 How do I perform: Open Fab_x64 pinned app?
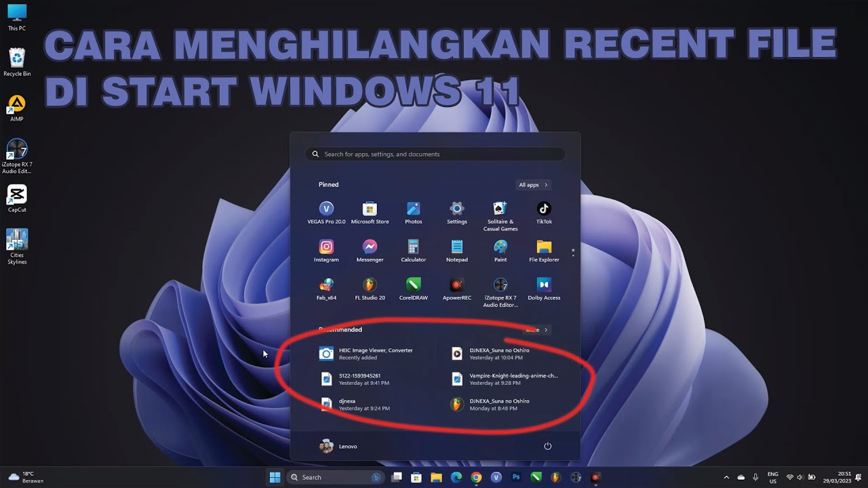[x=326, y=289]
